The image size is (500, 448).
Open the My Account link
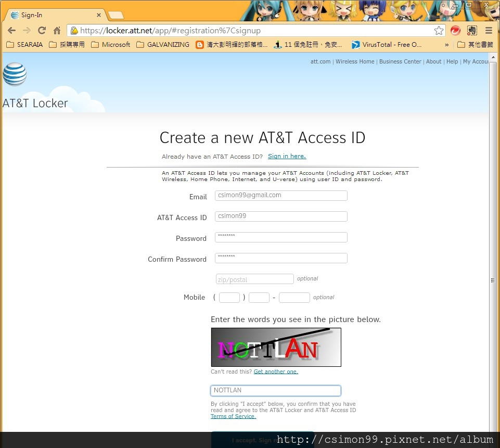[x=476, y=61]
